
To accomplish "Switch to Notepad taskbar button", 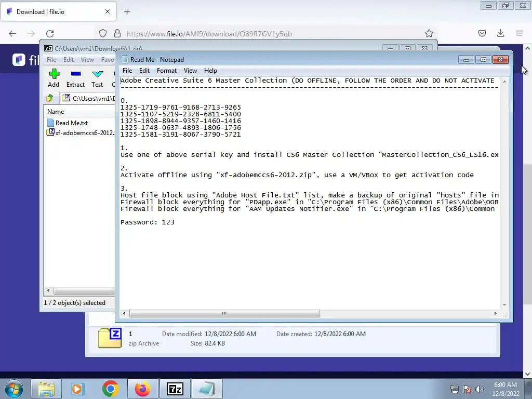I will pyautogui.click(x=207, y=389).
